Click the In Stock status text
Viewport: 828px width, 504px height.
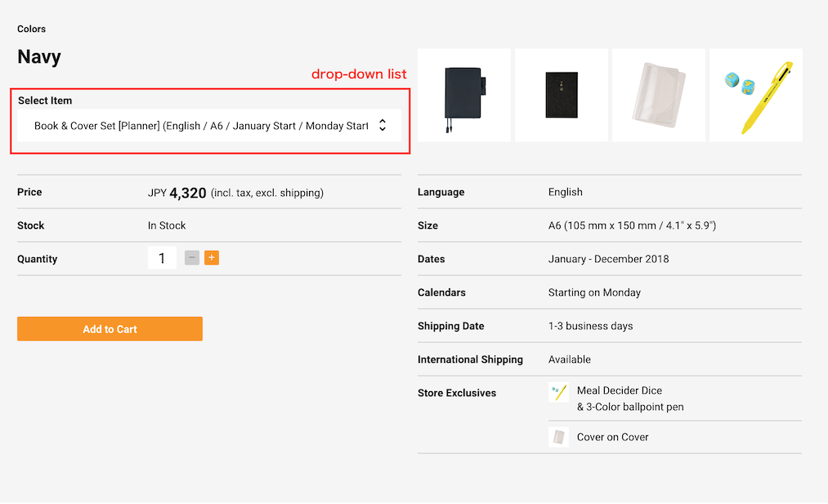click(167, 225)
